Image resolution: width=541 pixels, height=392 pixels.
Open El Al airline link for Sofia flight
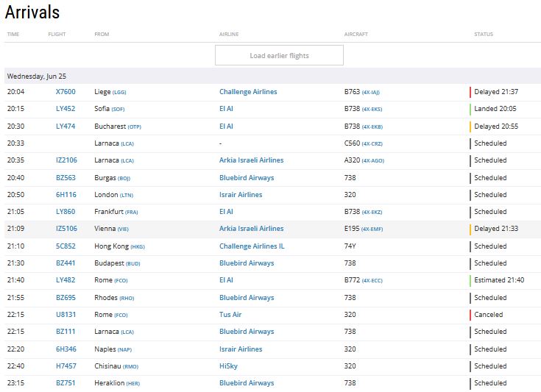[227, 109]
